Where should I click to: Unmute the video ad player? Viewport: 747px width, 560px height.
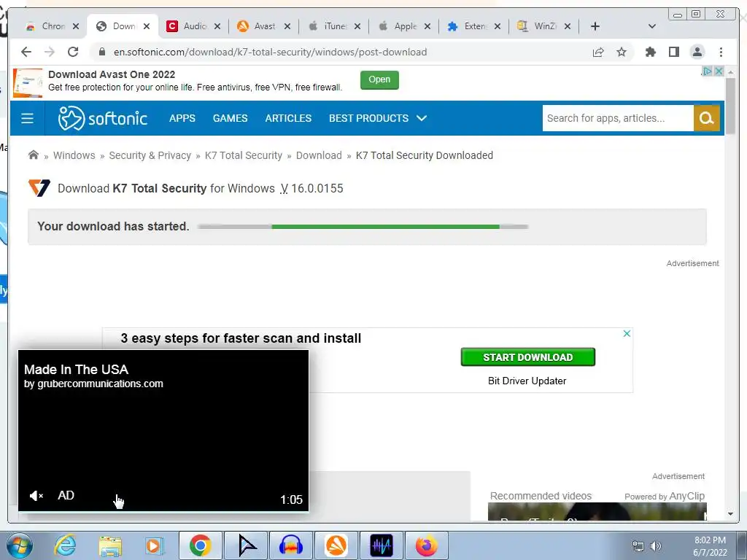click(x=36, y=496)
